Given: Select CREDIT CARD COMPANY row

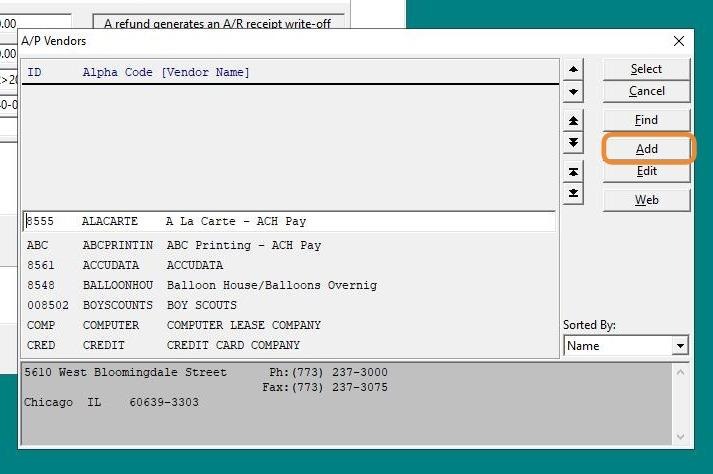Looking at the screenshot, I should [x=289, y=345].
